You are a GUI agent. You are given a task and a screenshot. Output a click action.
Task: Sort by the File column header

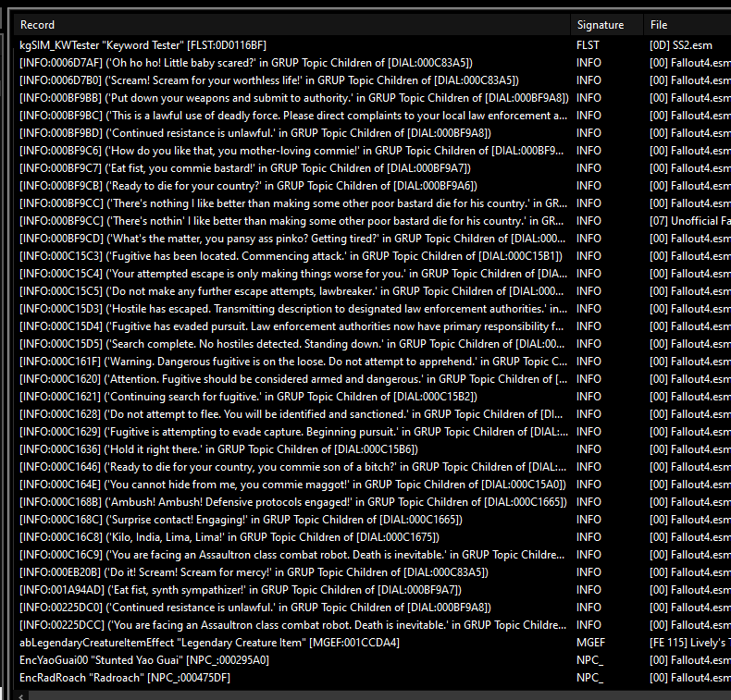[688, 25]
